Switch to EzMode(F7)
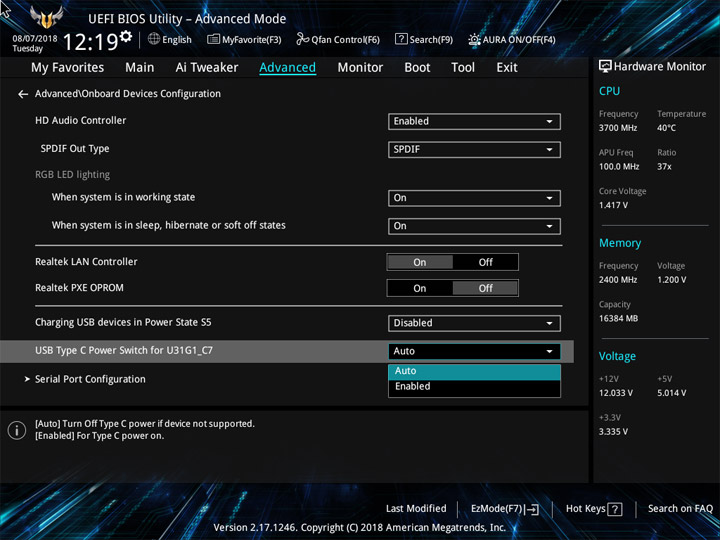720x540 pixels. (505, 509)
